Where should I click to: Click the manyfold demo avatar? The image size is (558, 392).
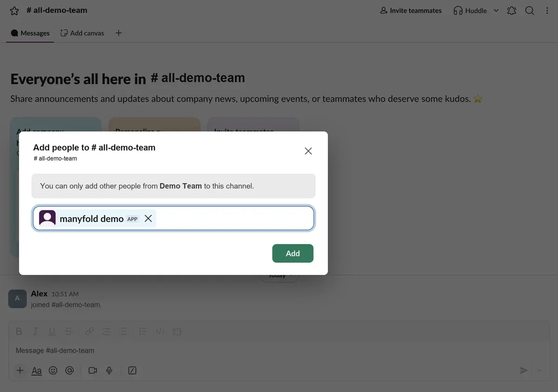click(47, 218)
